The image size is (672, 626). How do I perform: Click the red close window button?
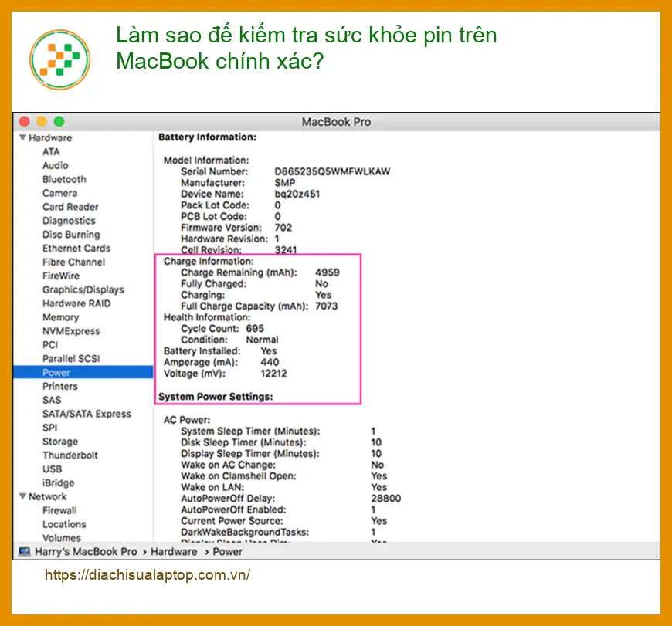pos(25,122)
